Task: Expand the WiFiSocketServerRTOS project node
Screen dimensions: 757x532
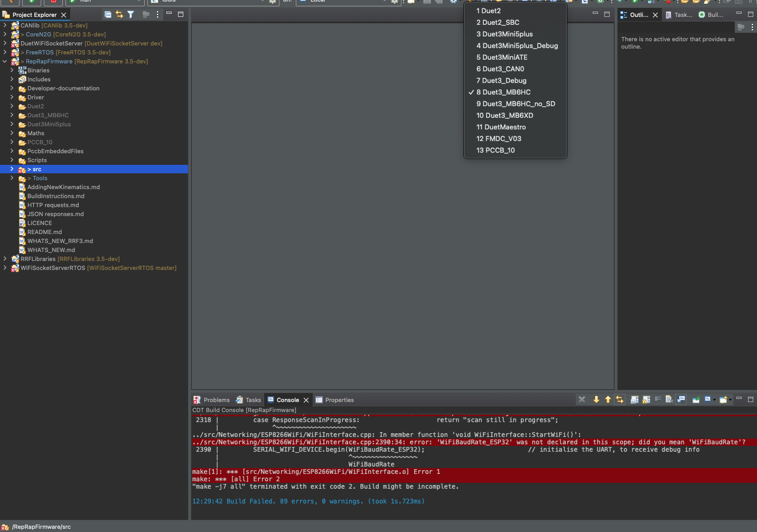Action: 5,267
